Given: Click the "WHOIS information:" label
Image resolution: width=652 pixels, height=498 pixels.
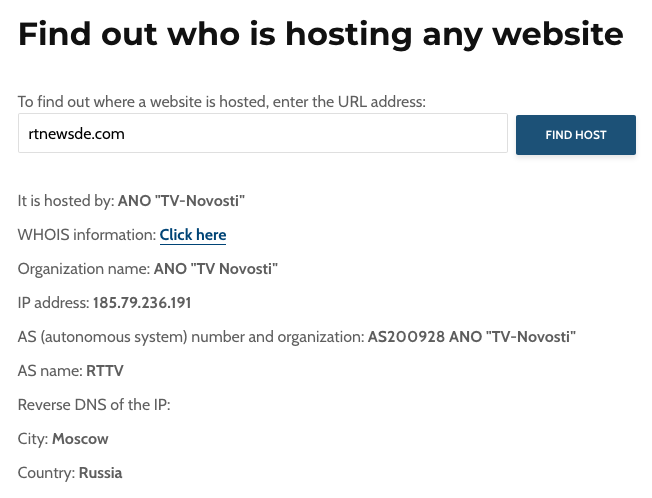Looking at the screenshot, I should click(x=87, y=235).
